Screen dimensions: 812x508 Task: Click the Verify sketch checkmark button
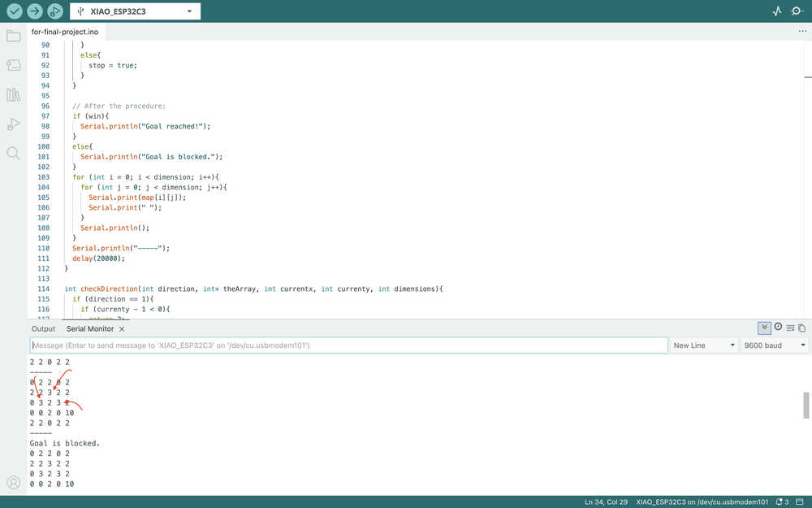(14, 11)
